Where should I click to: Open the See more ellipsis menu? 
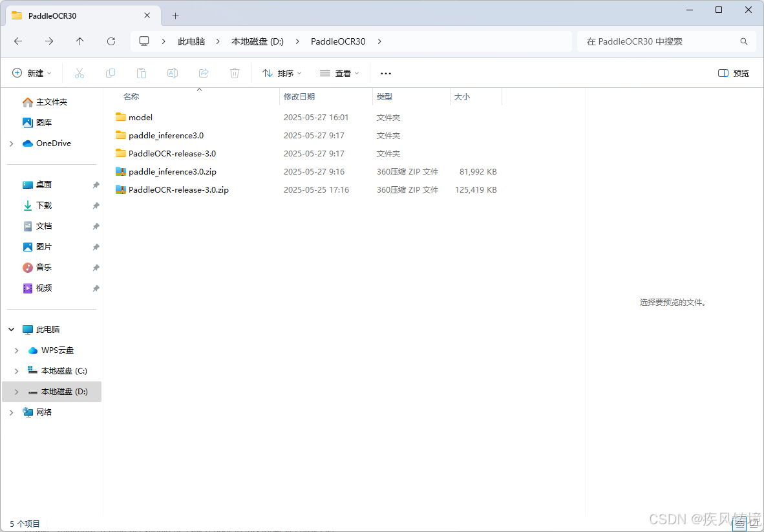[x=386, y=73]
